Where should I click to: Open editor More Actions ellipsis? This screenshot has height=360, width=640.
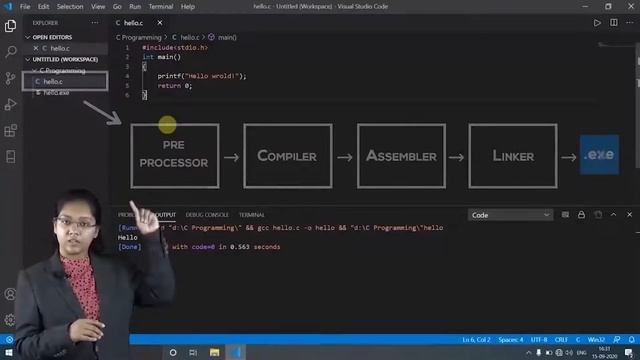tap(630, 23)
